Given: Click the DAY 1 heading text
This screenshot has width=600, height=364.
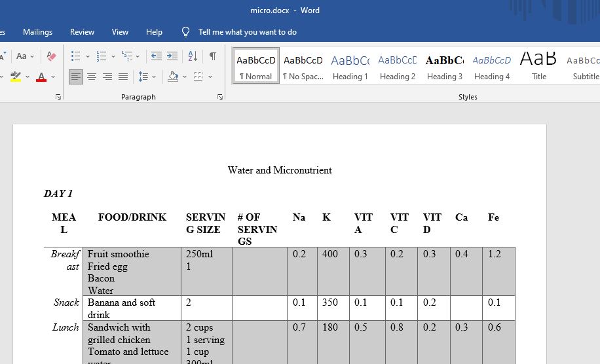Looking at the screenshot, I should click(x=58, y=194).
